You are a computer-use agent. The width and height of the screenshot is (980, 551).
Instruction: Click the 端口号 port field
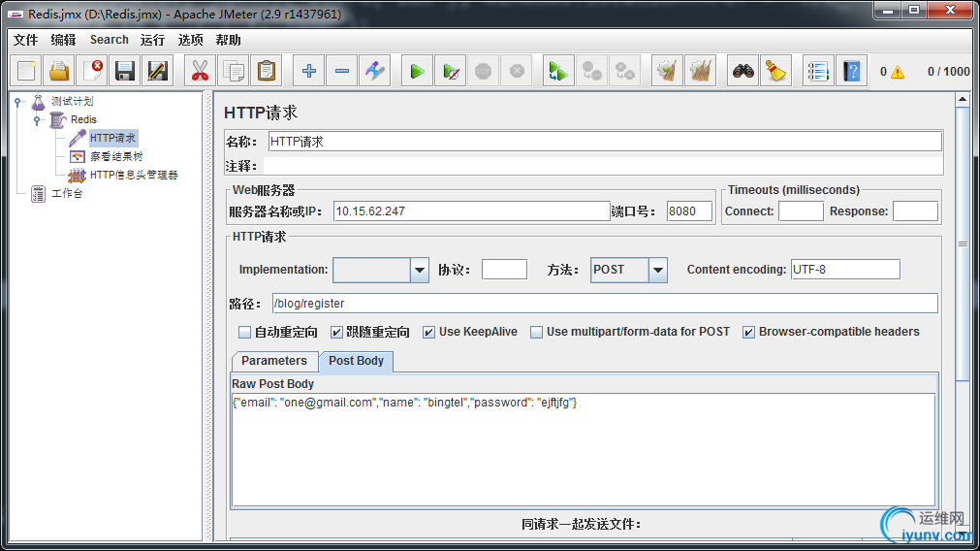pos(689,211)
